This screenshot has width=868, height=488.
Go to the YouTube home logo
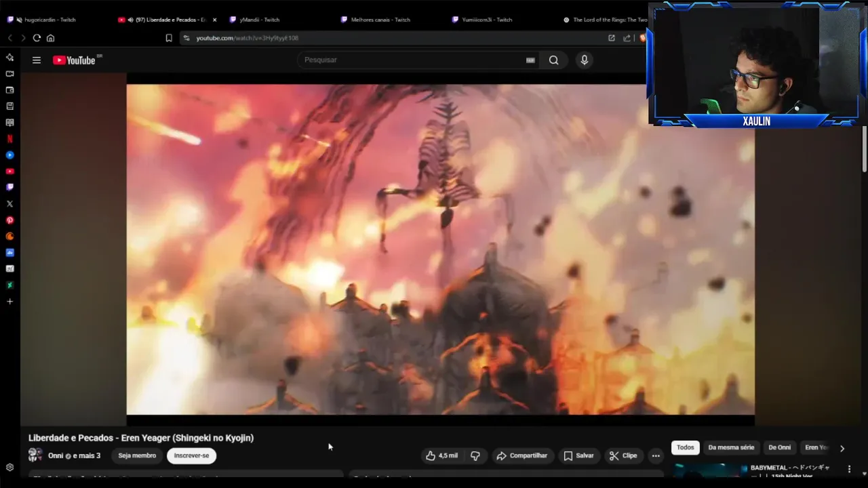tap(75, 60)
